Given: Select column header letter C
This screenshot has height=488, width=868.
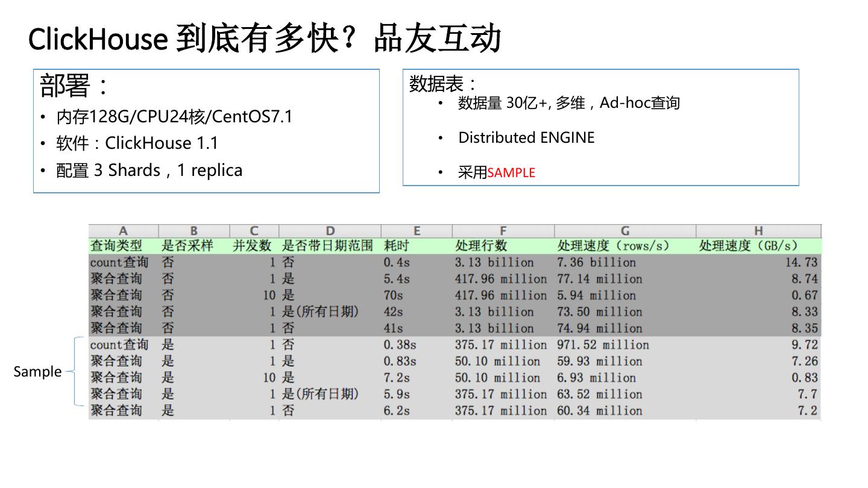Looking at the screenshot, I should (x=254, y=231).
